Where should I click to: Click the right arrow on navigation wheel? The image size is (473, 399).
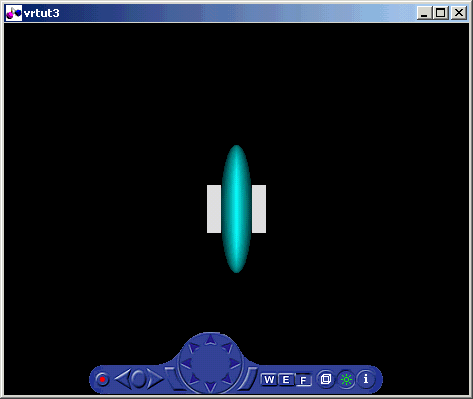coord(234,363)
